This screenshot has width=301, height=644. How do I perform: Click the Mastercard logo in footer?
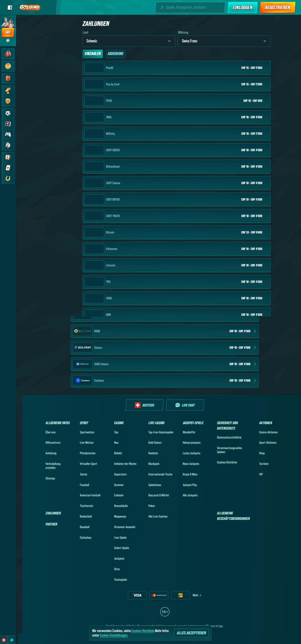click(x=159, y=595)
